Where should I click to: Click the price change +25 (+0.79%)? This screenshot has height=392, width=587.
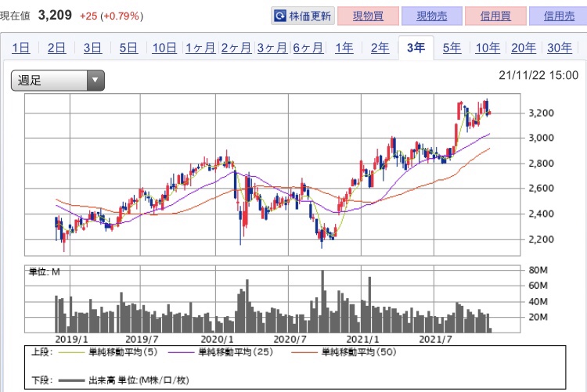[111, 16]
